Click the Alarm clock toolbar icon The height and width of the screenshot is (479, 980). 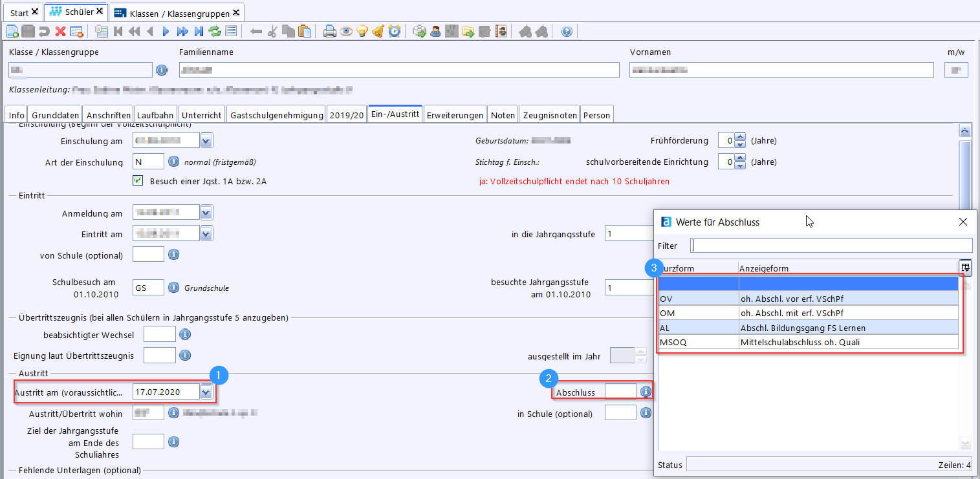395,31
